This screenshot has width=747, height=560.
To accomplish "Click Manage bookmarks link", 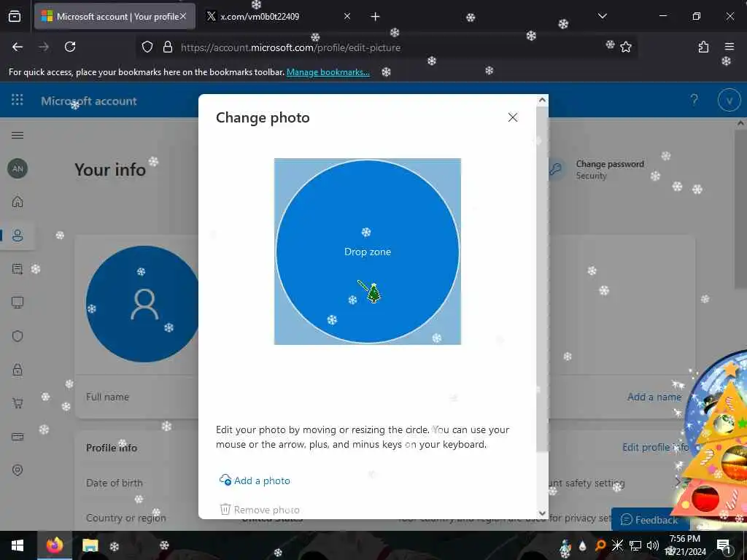I will (328, 72).
